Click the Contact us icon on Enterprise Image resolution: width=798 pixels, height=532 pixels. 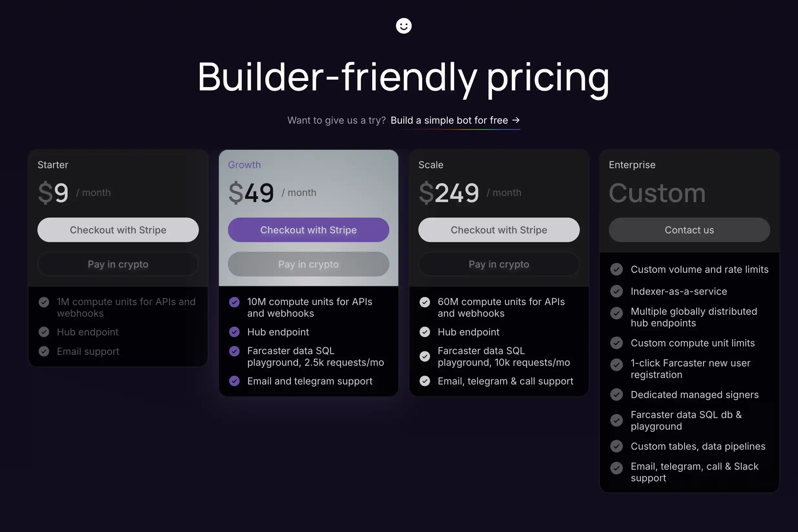(x=689, y=230)
